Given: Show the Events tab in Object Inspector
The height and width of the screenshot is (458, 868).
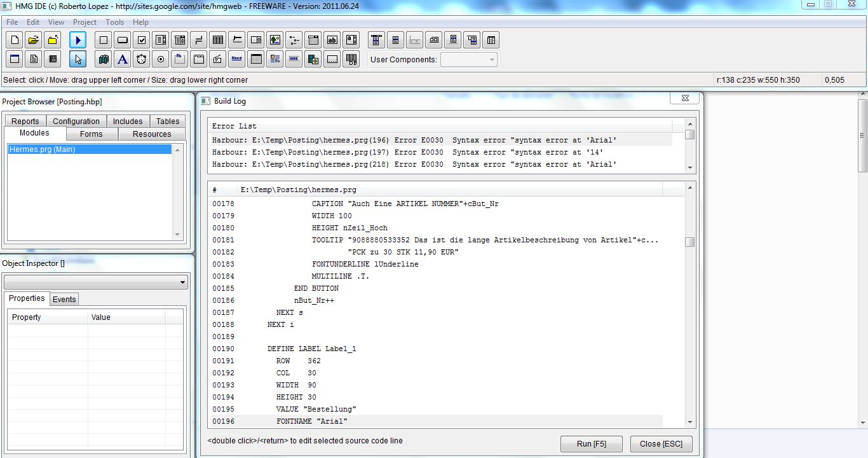Looking at the screenshot, I should pos(64,299).
